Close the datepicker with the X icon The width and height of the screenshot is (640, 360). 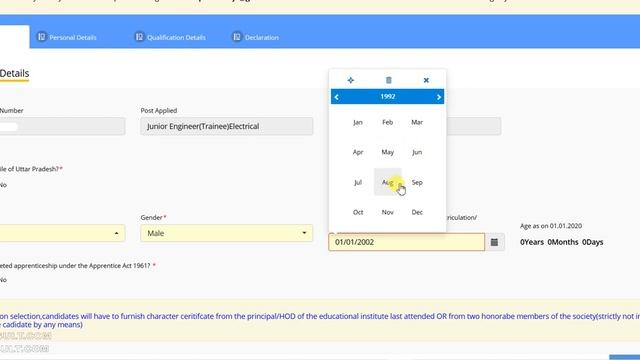(426, 80)
